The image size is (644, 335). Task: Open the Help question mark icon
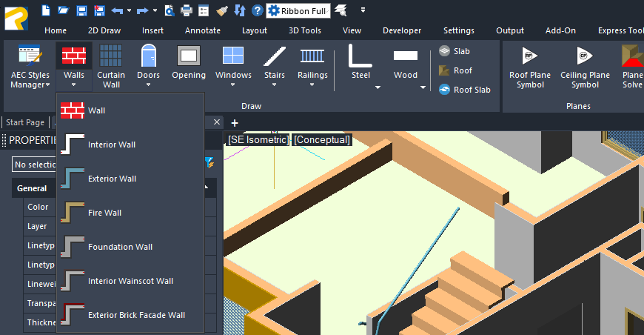tap(257, 10)
